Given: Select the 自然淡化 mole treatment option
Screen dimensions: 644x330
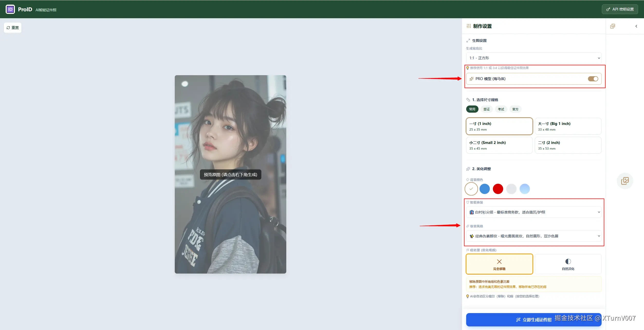Looking at the screenshot, I should tap(568, 264).
